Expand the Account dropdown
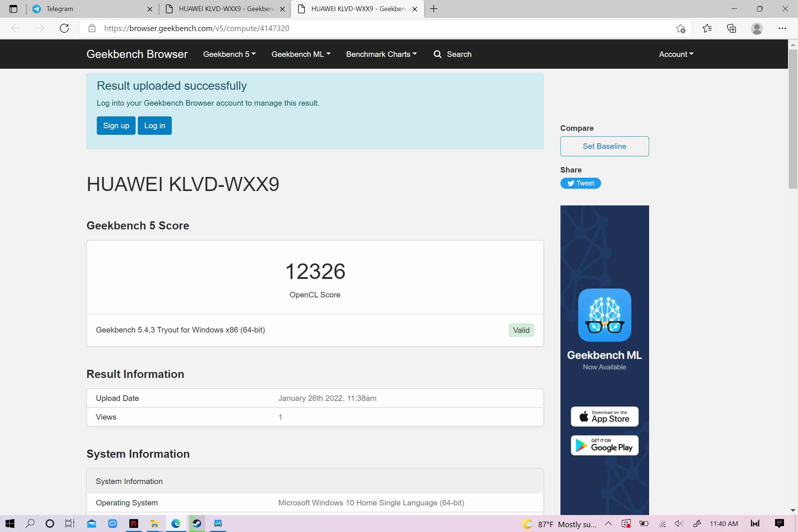Image resolution: width=798 pixels, height=532 pixels. tap(676, 54)
